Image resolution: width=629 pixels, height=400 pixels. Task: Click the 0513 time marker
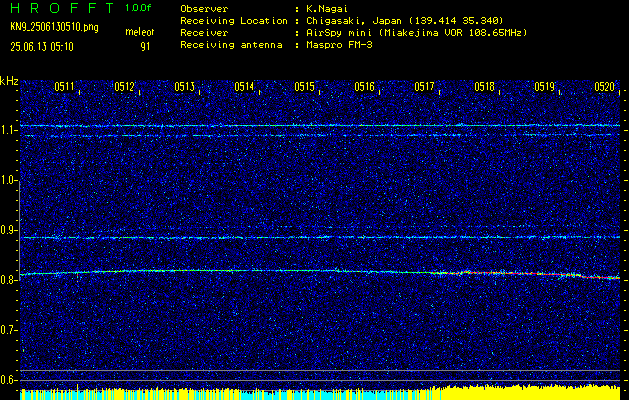(185, 87)
